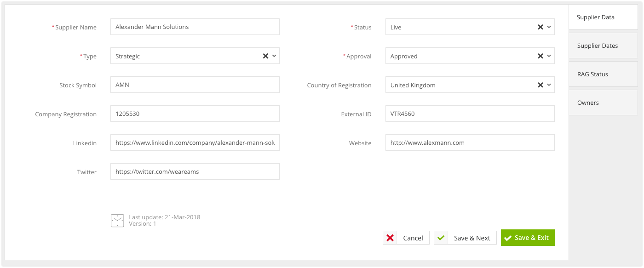Image resolution: width=644 pixels, height=268 pixels.
Task: Click the 'United Kingdom' country value
Action: [x=413, y=85]
